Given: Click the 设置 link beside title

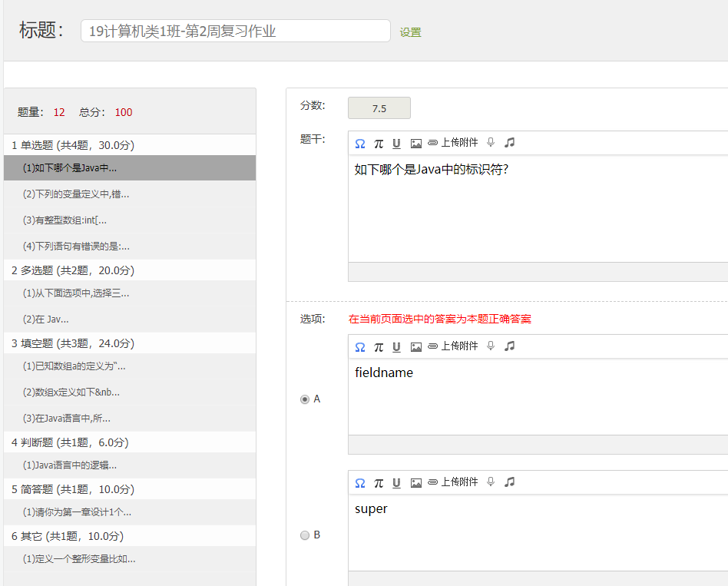Looking at the screenshot, I should (410, 32).
